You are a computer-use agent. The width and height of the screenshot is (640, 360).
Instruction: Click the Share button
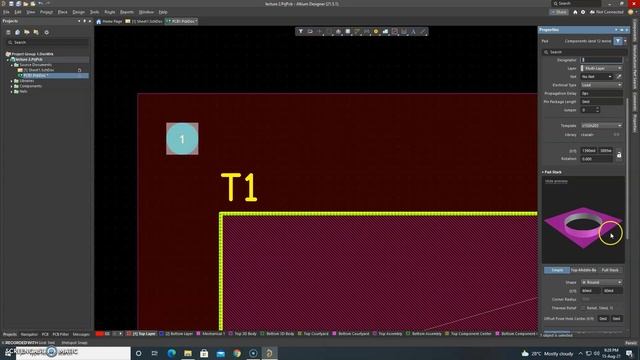[x=558, y=12]
